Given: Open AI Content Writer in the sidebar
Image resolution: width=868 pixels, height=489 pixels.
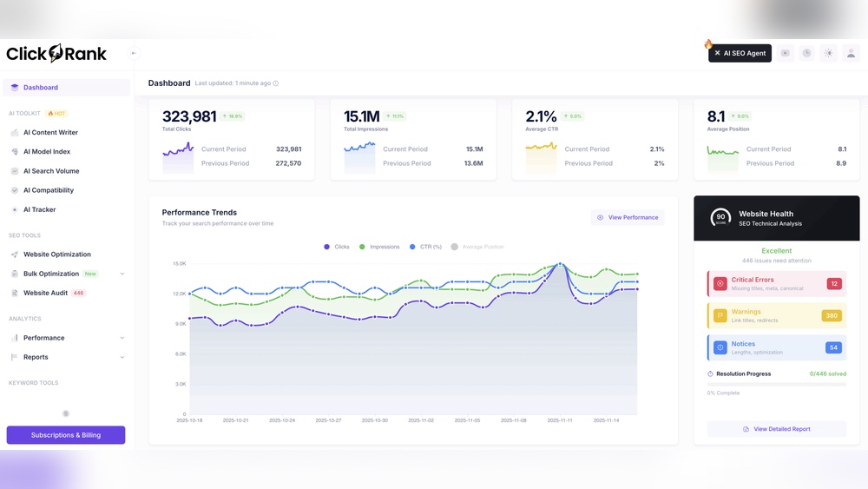Looking at the screenshot, I should [50, 133].
